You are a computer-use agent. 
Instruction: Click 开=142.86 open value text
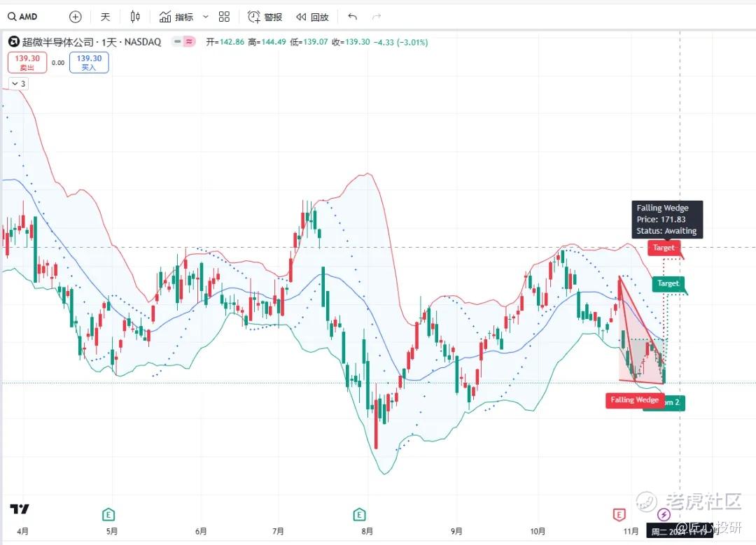[x=225, y=42]
